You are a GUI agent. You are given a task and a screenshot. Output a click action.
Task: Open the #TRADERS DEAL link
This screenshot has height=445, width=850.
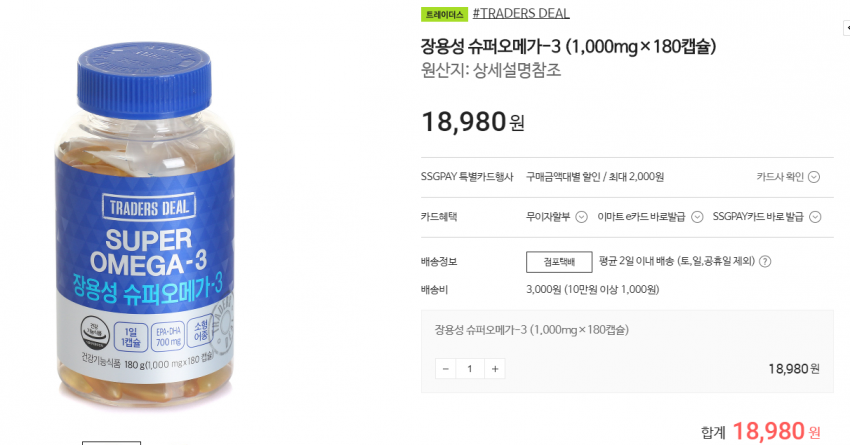click(521, 14)
